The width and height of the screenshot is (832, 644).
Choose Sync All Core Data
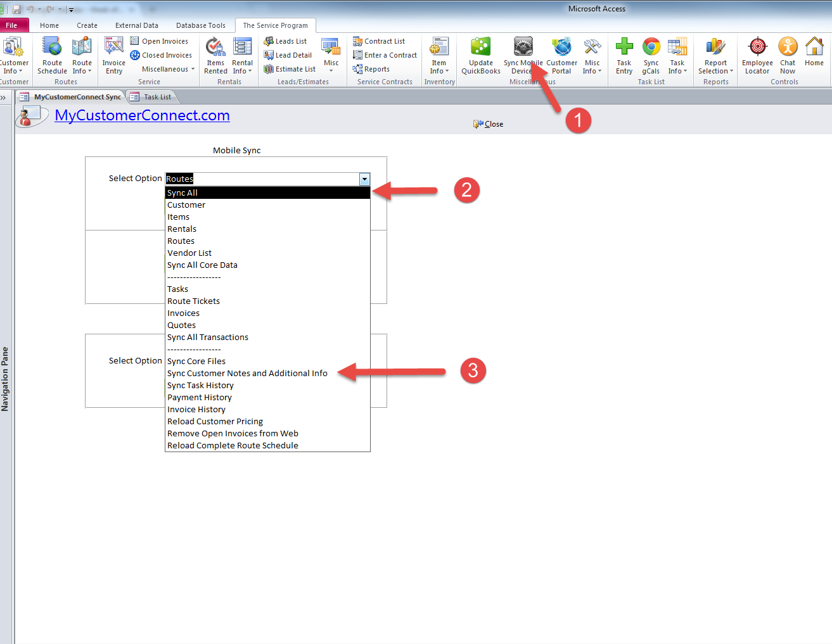[267, 265]
